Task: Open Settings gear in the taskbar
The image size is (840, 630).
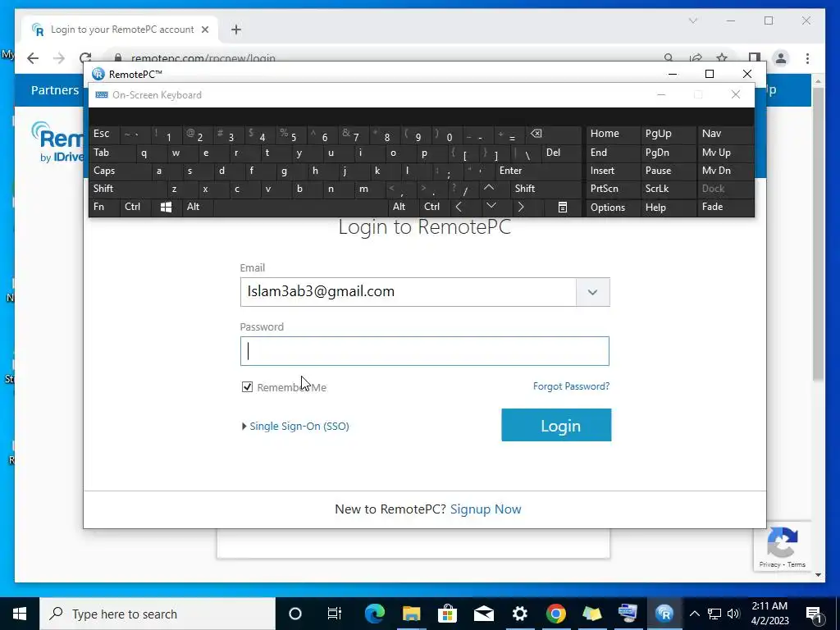Action: click(x=519, y=614)
